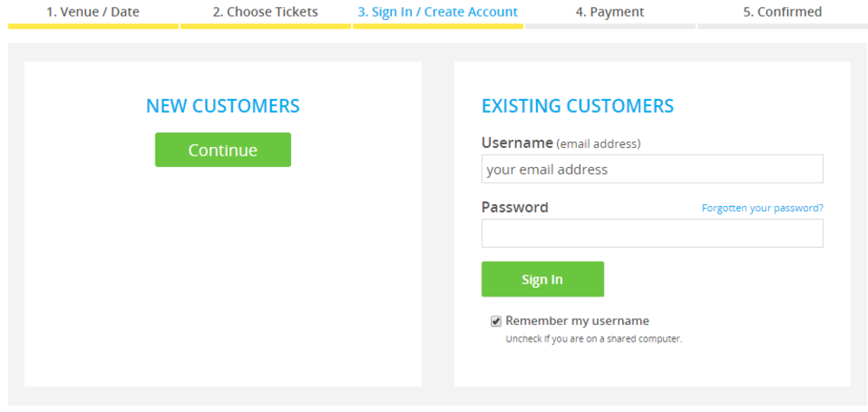Click the EXISTING CUSTOMERS heading
The image size is (868, 412).
tap(577, 106)
